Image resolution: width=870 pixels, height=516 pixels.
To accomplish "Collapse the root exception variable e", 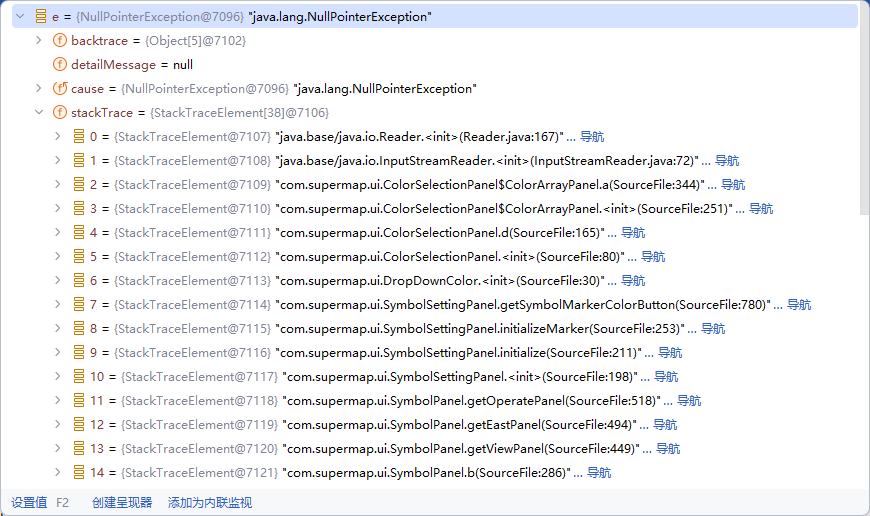I will tap(19, 17).
